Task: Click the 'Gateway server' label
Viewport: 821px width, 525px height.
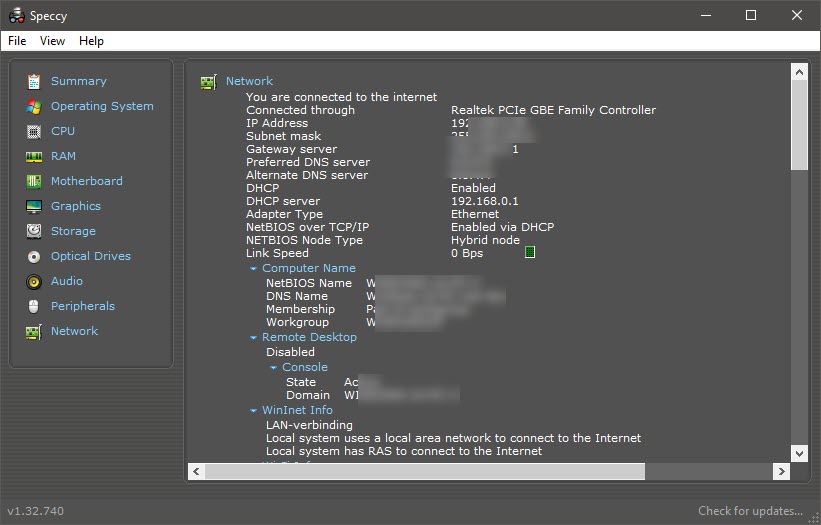Action: [292, 149]
